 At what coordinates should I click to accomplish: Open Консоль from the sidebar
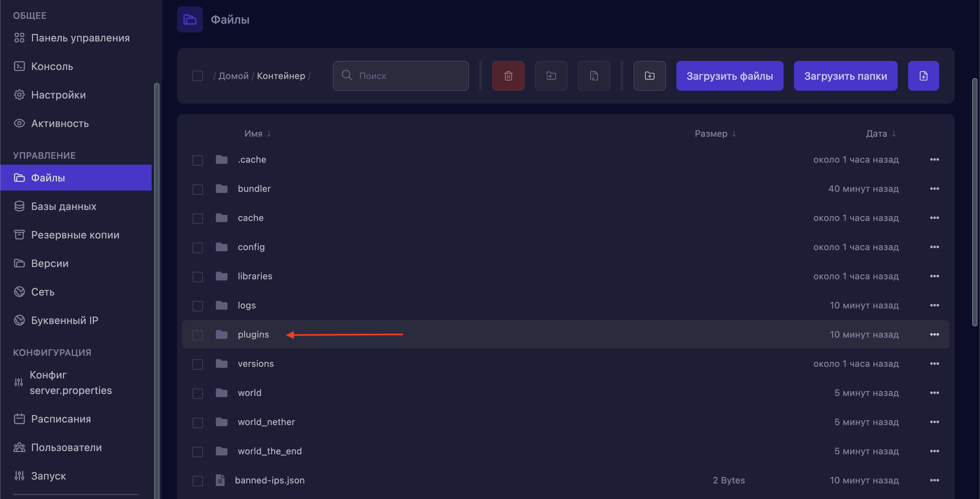[52, 66]
